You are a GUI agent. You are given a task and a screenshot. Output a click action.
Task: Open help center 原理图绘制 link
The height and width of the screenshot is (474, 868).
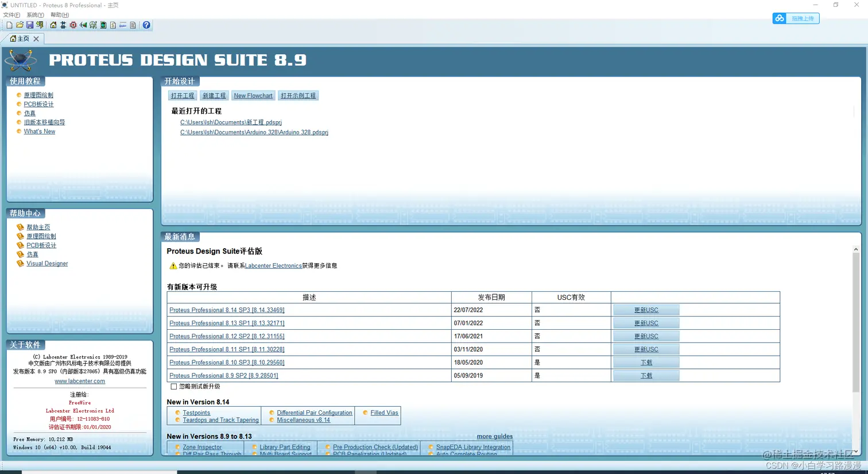click(41, 236)
